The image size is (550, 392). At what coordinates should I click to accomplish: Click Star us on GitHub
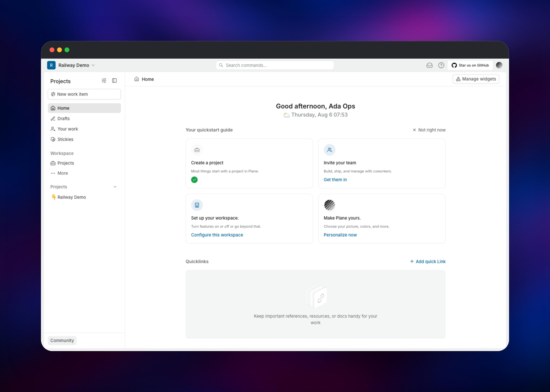(x=470, y=65)
